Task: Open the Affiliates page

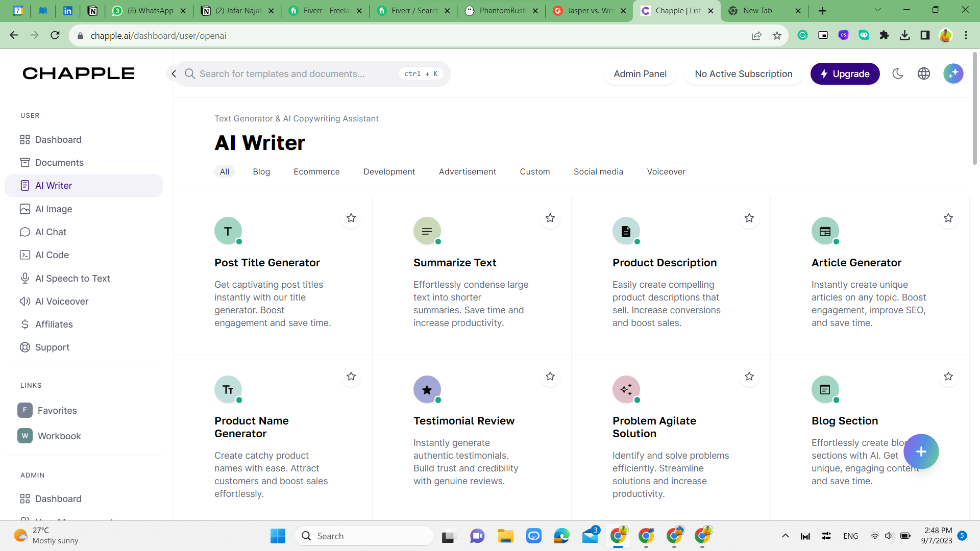Action: point(53,324)
